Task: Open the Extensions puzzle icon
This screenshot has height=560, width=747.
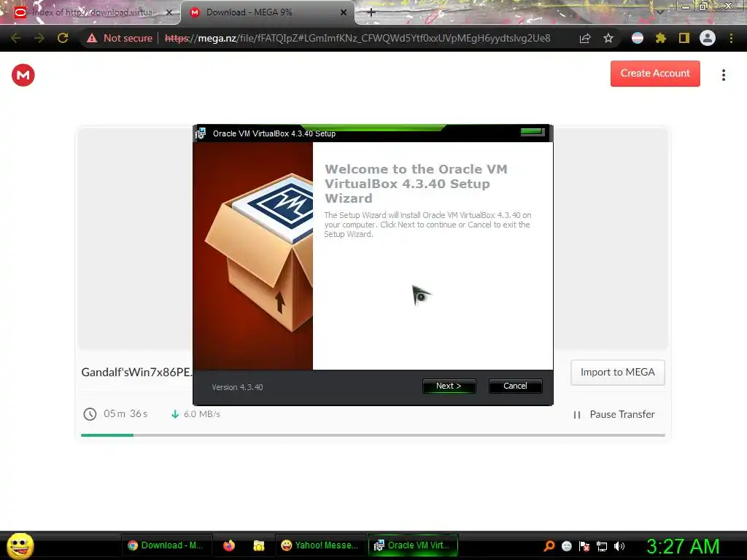Action: tap(660, 38)
